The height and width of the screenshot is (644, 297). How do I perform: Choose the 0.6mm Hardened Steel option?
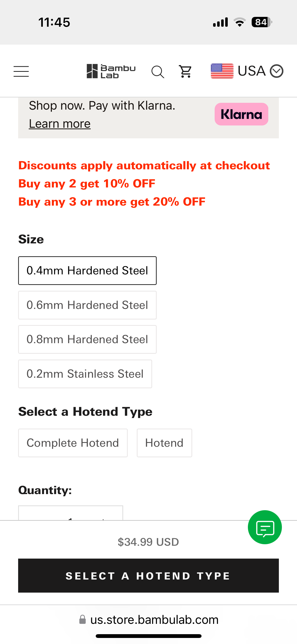pos(87,305)
